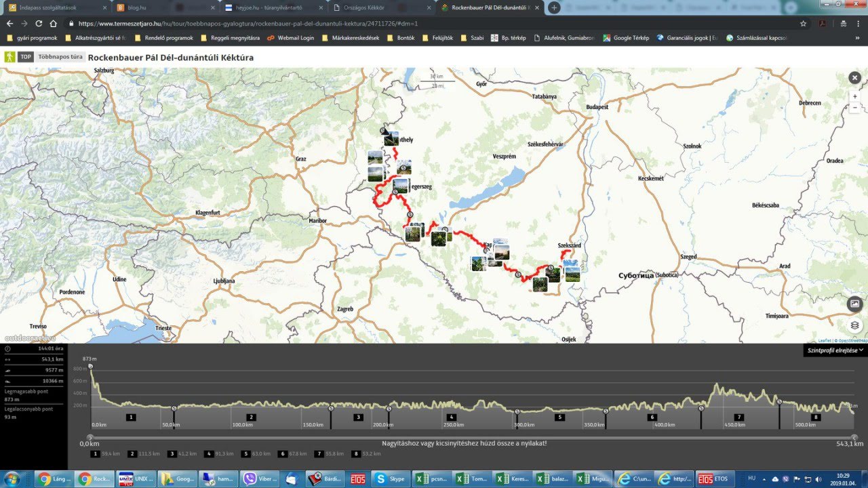Switch to the Indapass szolgáltatások tab

[57, 7]
